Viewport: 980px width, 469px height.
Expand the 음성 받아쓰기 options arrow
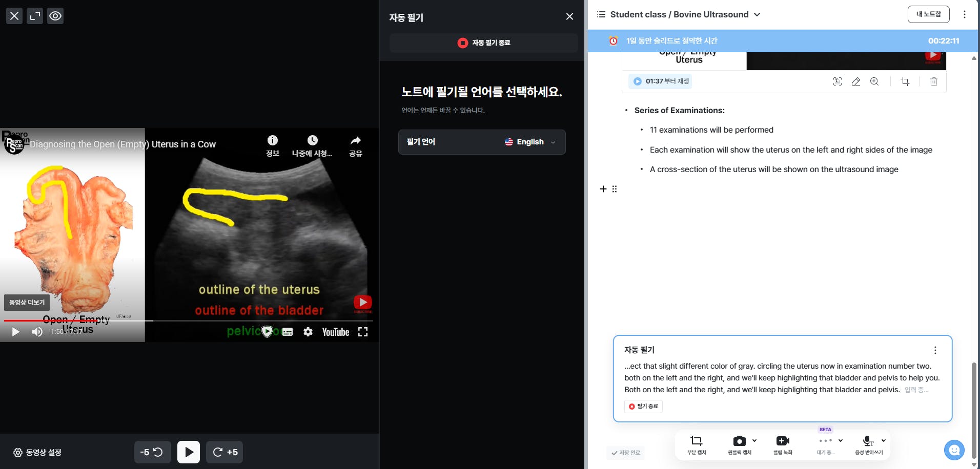(x=884, y=440)
